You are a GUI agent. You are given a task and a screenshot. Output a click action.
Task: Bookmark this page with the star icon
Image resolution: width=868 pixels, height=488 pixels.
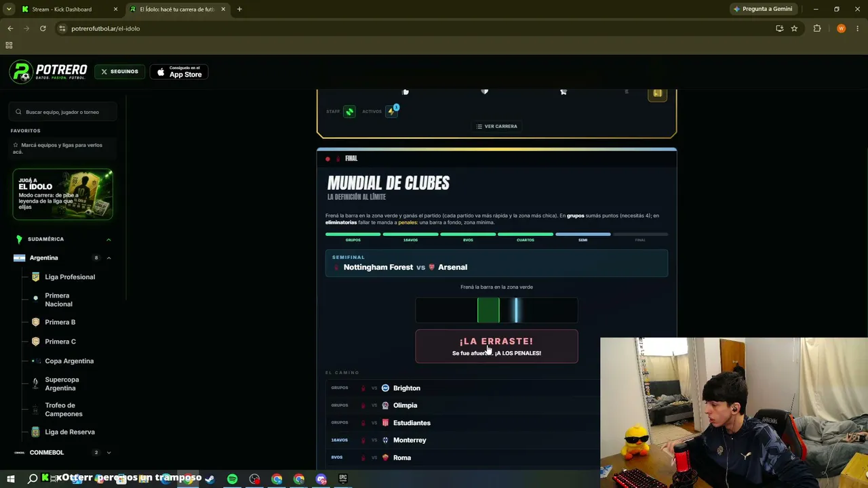point(794,28)
